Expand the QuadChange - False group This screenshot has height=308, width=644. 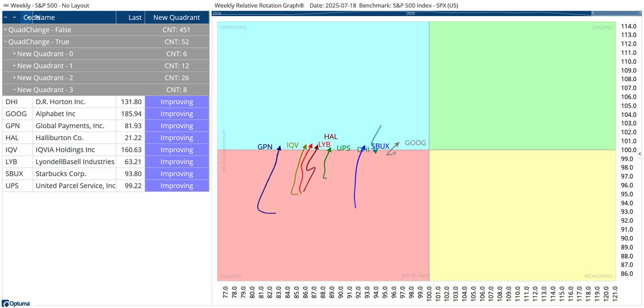tap(6, 30)
